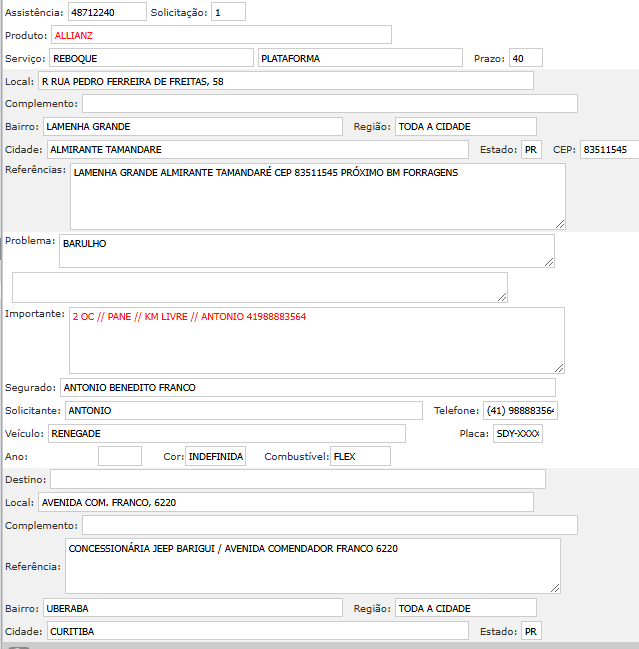
Task: Focus the Problema text area with BARULHO
Action: coord(306,251)
